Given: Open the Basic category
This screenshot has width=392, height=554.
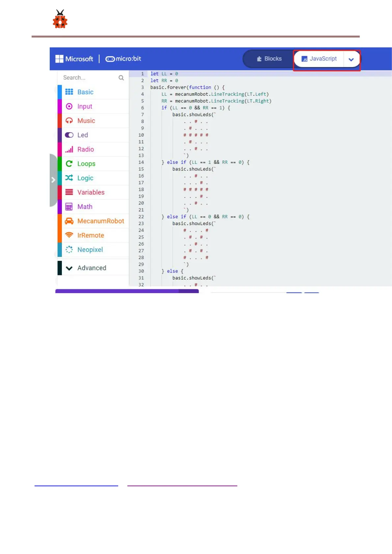Looking at the screenshot, I should [x=93, y=92].
